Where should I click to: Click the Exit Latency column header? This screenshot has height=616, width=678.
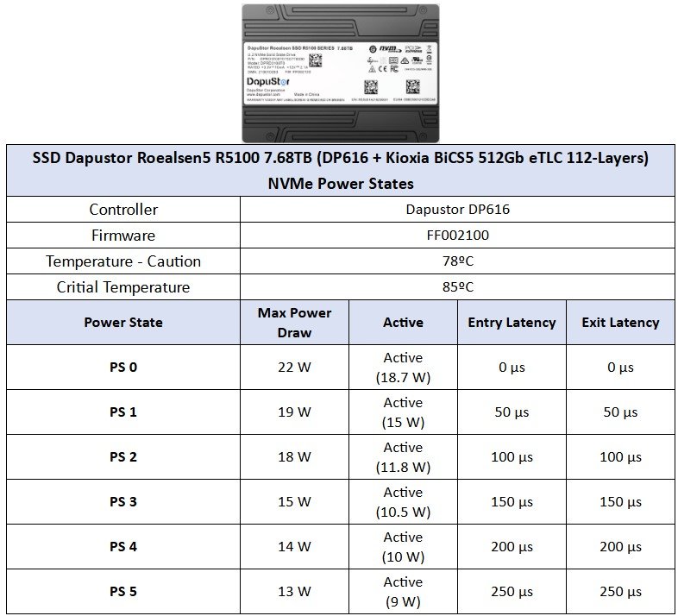[620, 322]
